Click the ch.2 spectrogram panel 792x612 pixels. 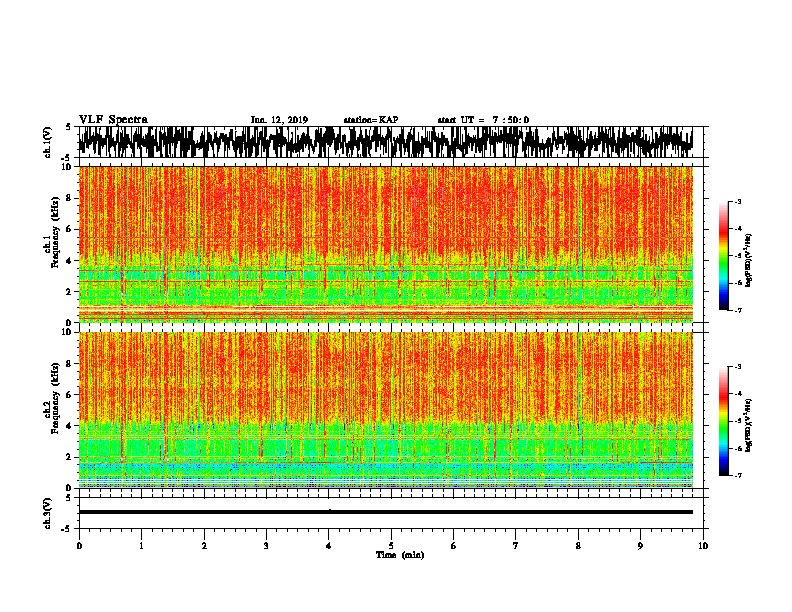coord(385,410)
